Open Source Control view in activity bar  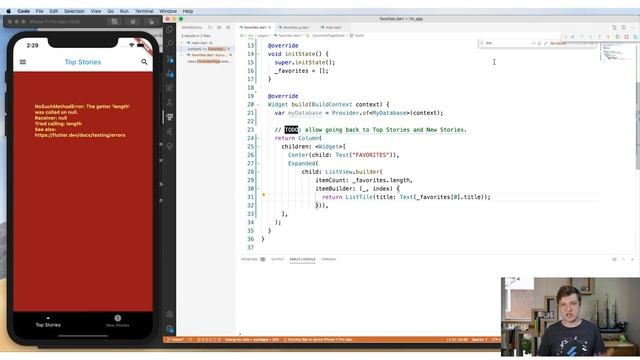pos(169,59)
